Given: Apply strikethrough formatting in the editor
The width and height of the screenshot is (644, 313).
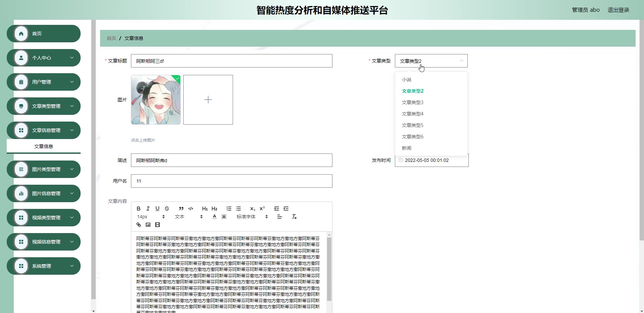Looking at the screenshot, I should [x=167, y=209].
